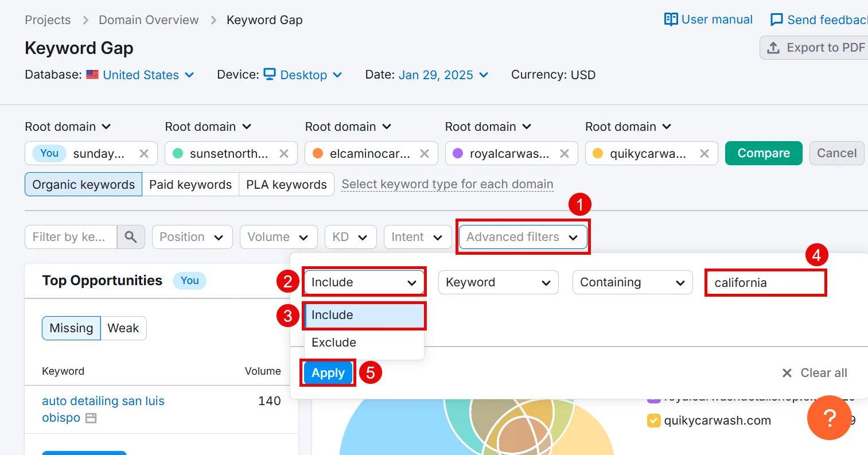
Task: Click the Compare button
Action: point(764,153)
